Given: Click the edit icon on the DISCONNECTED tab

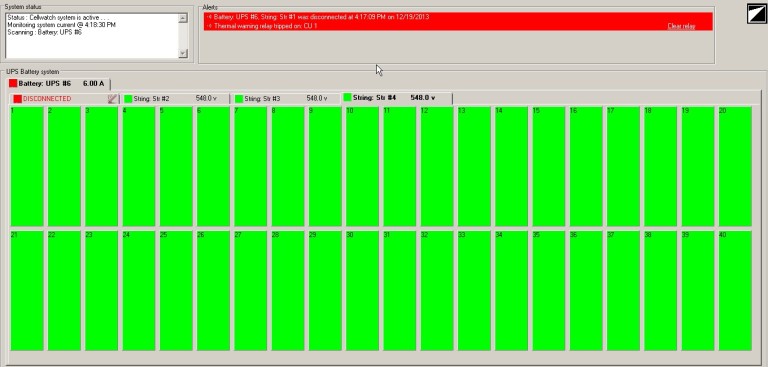Looking at the screenshot, I should (113, 98).
